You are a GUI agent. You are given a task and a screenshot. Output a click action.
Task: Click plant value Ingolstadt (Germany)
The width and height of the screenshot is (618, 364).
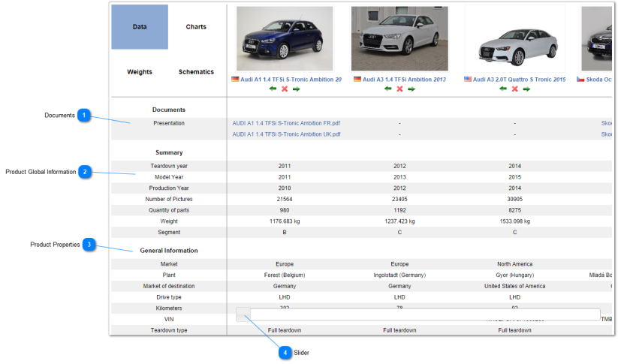point(399,275)
